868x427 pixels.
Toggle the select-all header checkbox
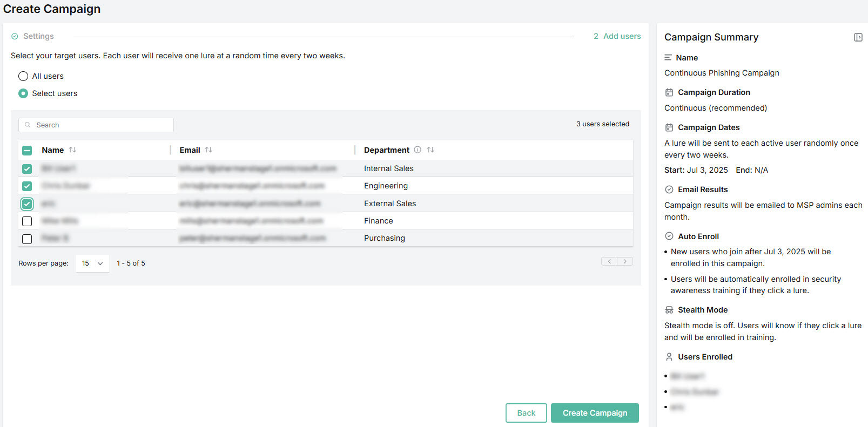(27, 151)
